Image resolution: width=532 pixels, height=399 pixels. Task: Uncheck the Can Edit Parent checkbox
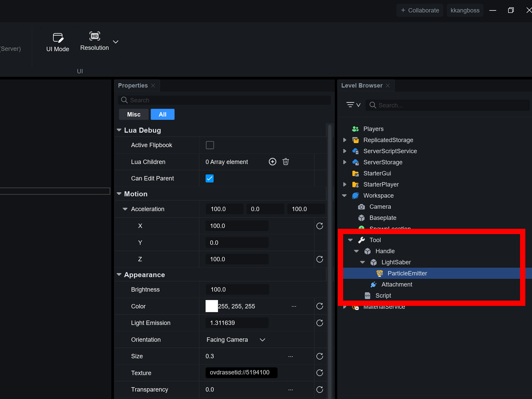point(210,179)
